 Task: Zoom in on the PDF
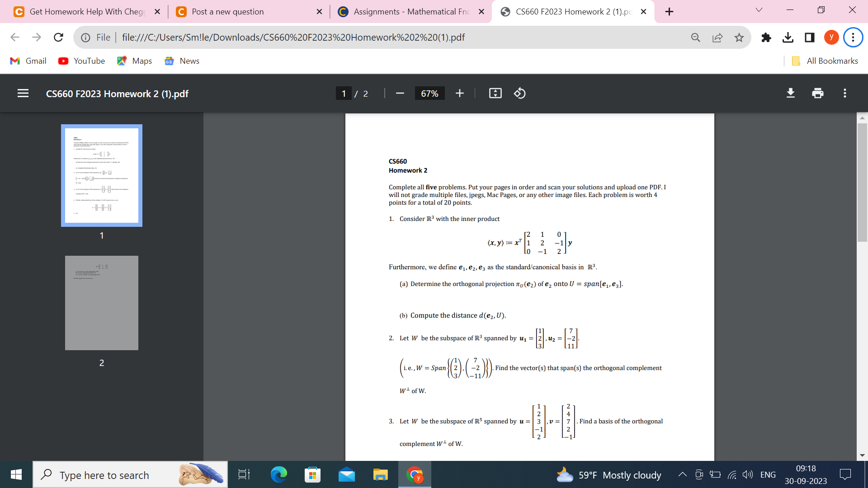[460, 93]
